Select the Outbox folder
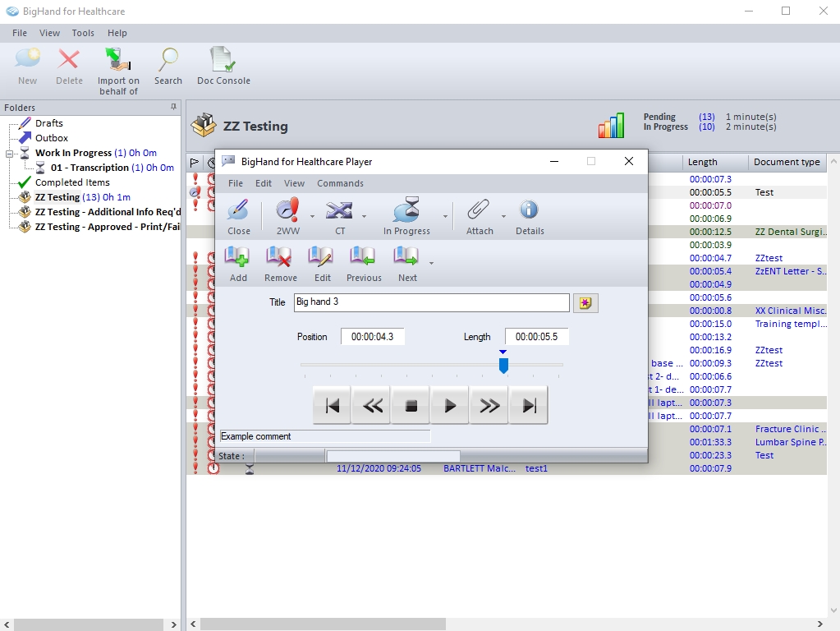 [52, 138]
